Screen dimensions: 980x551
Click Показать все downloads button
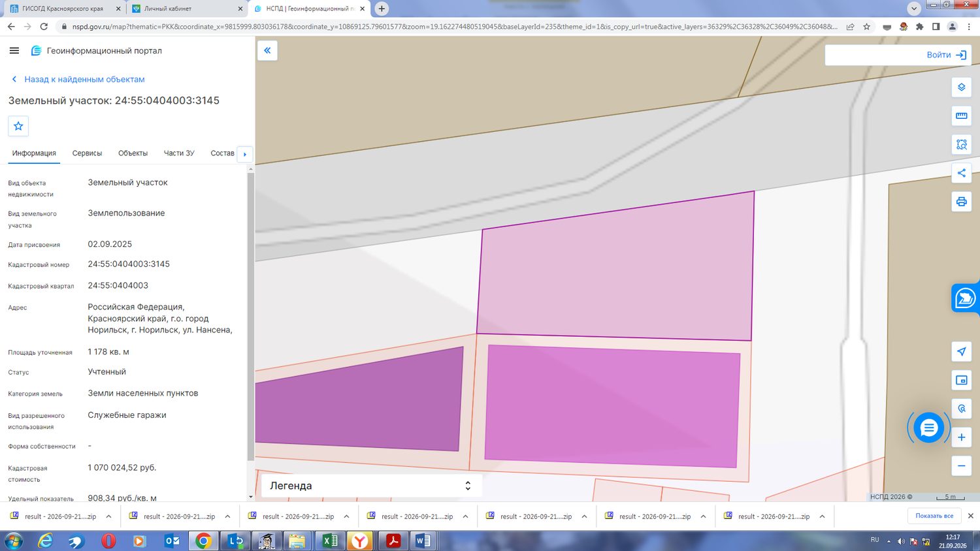[934, 516]
